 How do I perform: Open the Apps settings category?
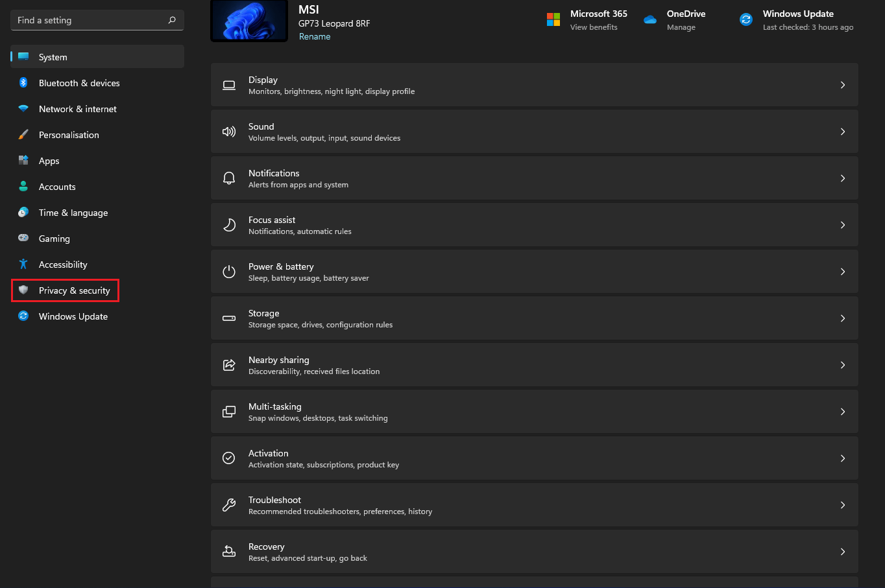coord(49,161)
